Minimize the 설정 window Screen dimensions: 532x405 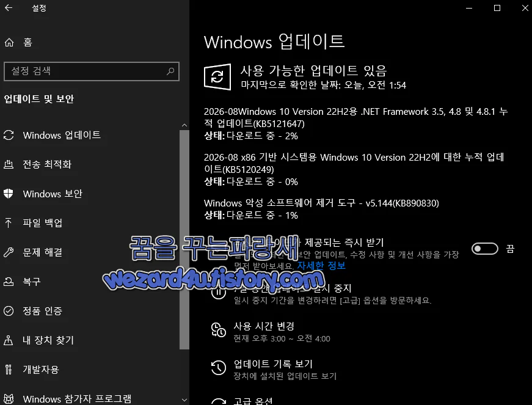click(469, 8)
